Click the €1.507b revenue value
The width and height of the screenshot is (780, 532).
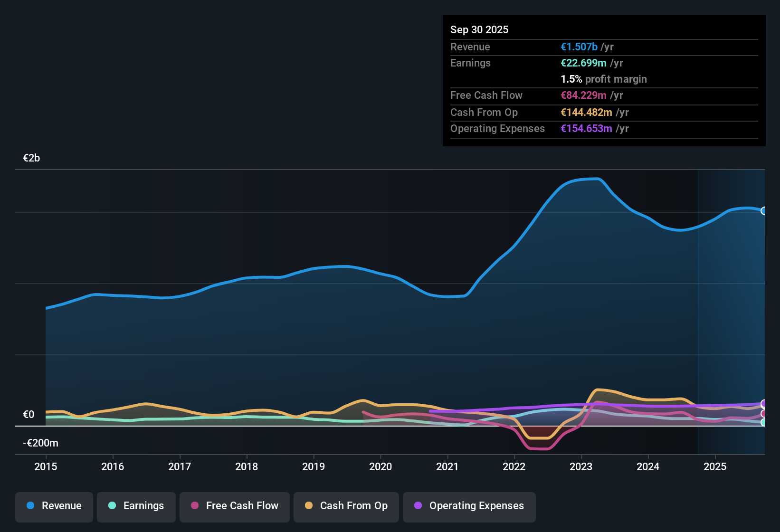[x=579, y=47]
